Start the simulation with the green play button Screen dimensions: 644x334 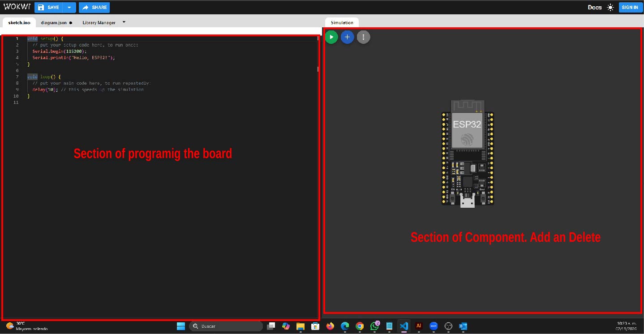point(331,37)
